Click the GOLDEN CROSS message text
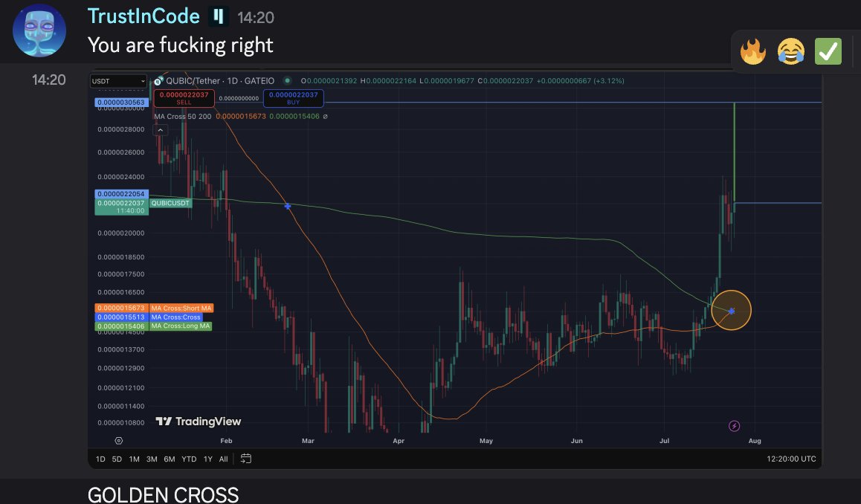This screenshot has width=861, height=504. tap(163, 494)
